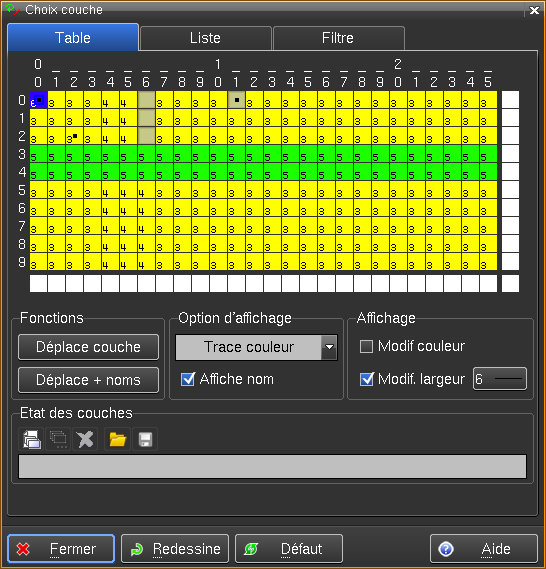Save layer state with floppy disk icon
The image size is (546, 569).
145,439
